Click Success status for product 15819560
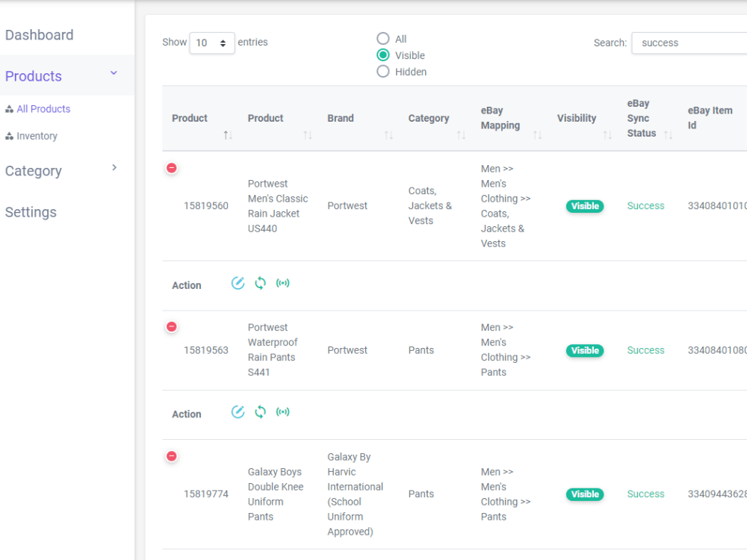This screenshot has height=560, width=747. pos(645,206)
